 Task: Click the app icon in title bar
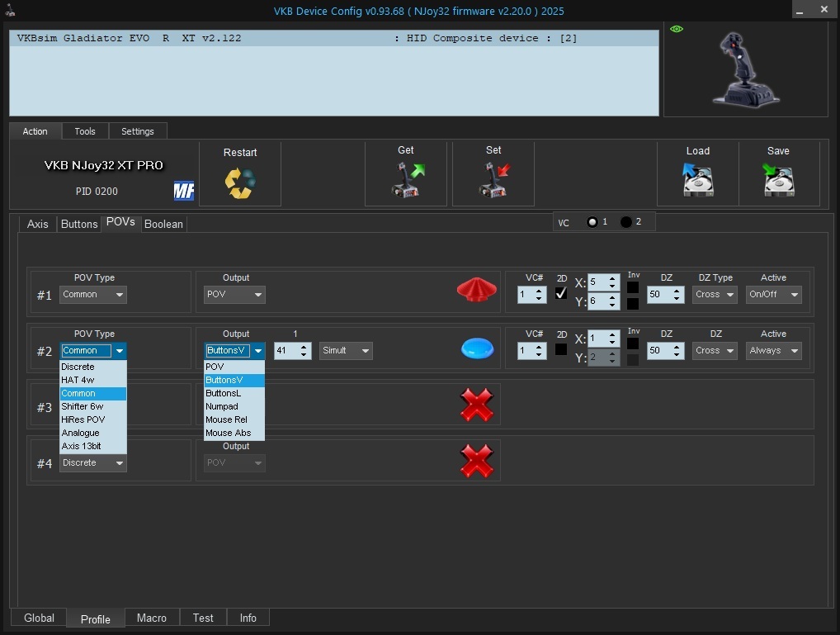pos(10,10)
